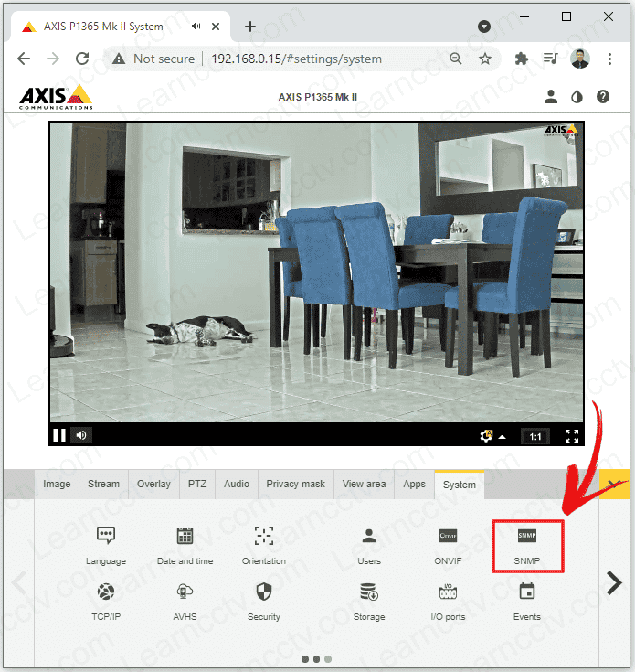Open the Events calendar icon
Viewport: 635px width, 672px height.
(527, 592)
